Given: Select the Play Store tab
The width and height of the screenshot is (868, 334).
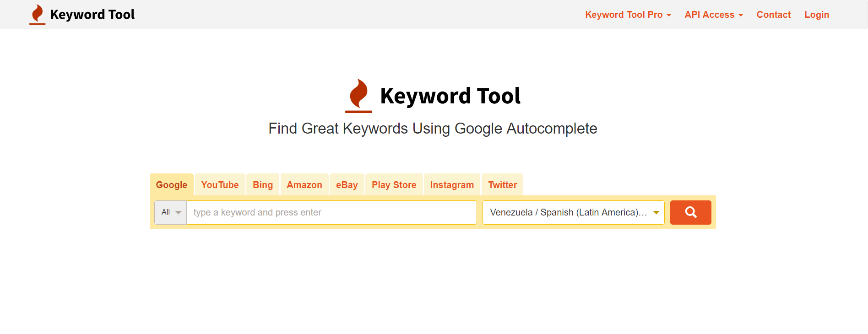Looking at the screenshot, I should coord(394,185).
